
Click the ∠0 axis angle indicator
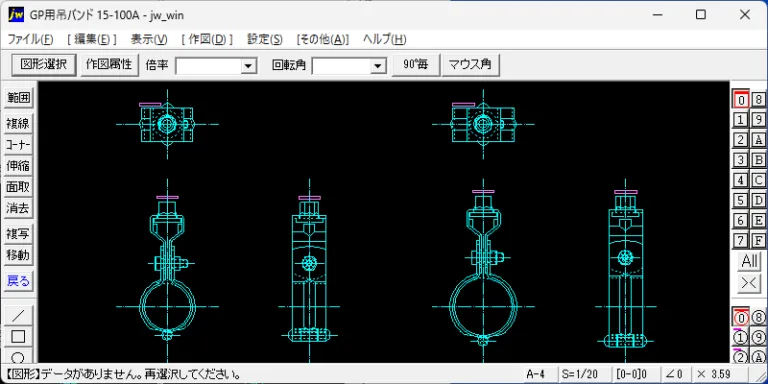pyautogui.click(x=675, y=374)
